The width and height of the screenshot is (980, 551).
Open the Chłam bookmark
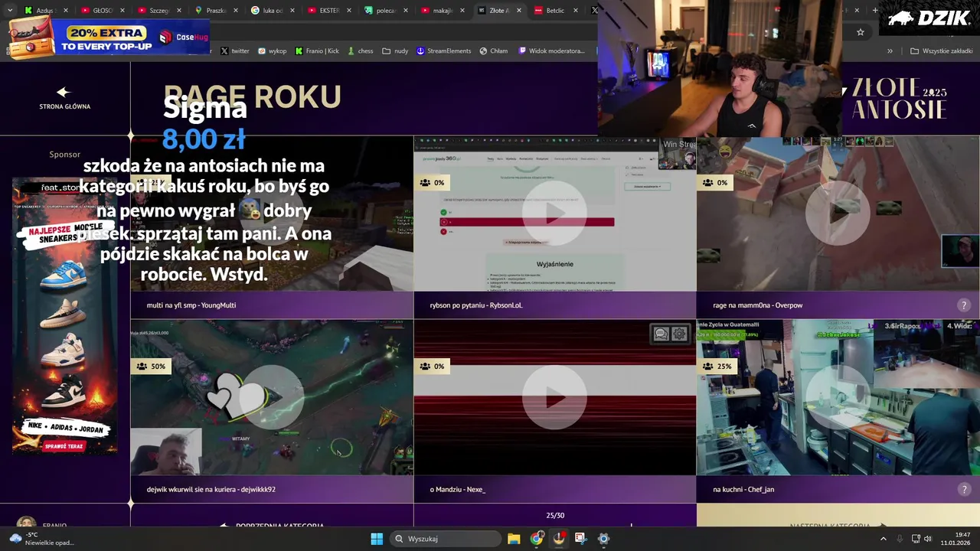(493, 51)
